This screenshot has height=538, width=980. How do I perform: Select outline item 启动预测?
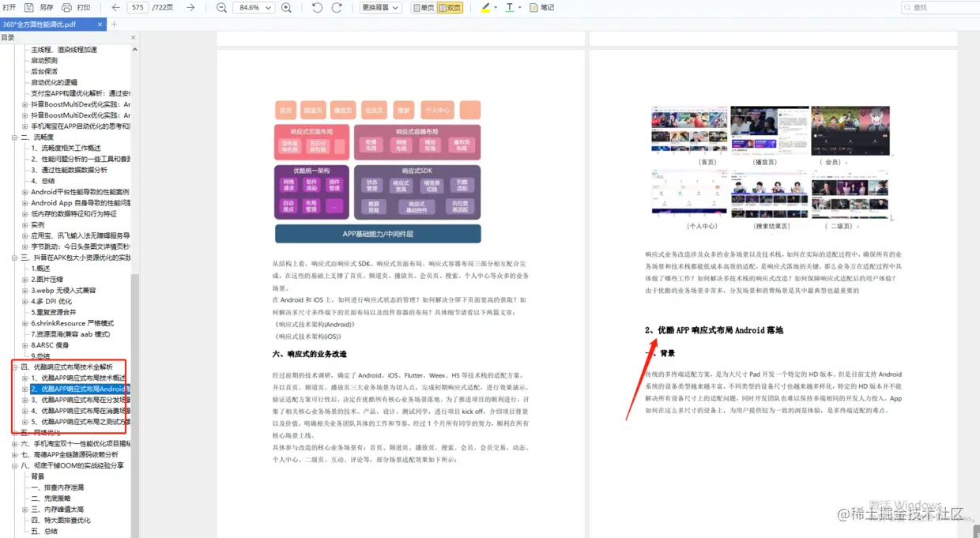[x=44, y=61]
